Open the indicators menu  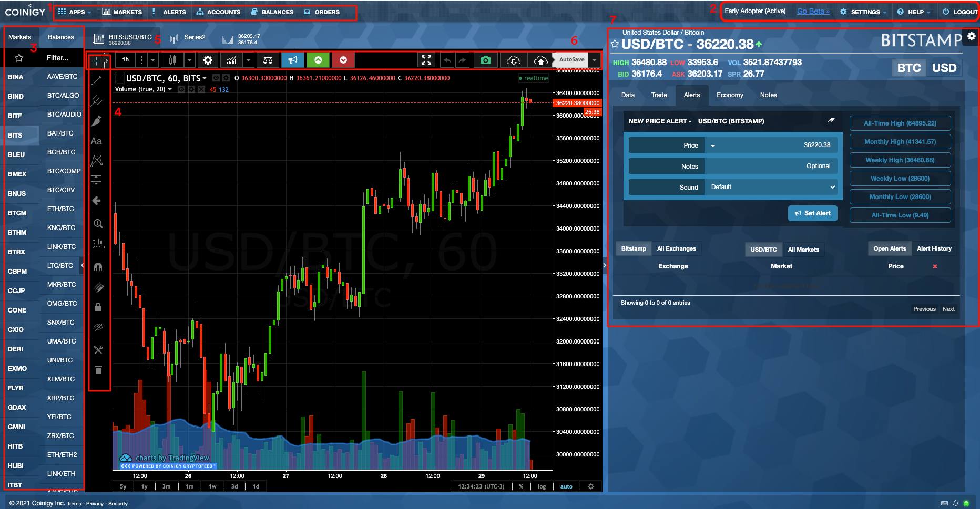232,60
